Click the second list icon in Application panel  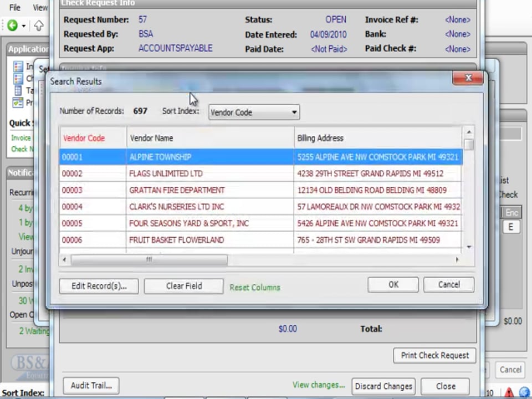tap(18, 78)
